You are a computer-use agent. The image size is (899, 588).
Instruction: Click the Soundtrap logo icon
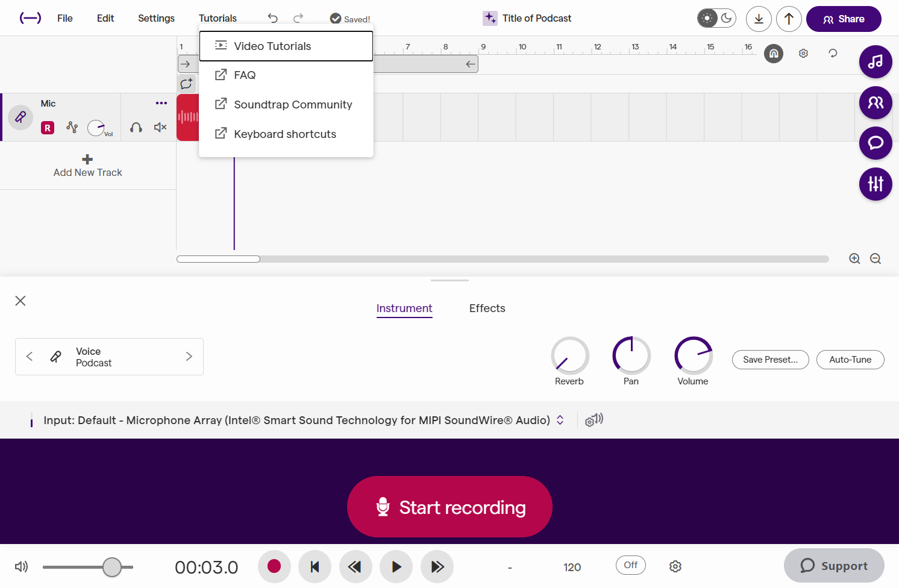click(30, 18)
